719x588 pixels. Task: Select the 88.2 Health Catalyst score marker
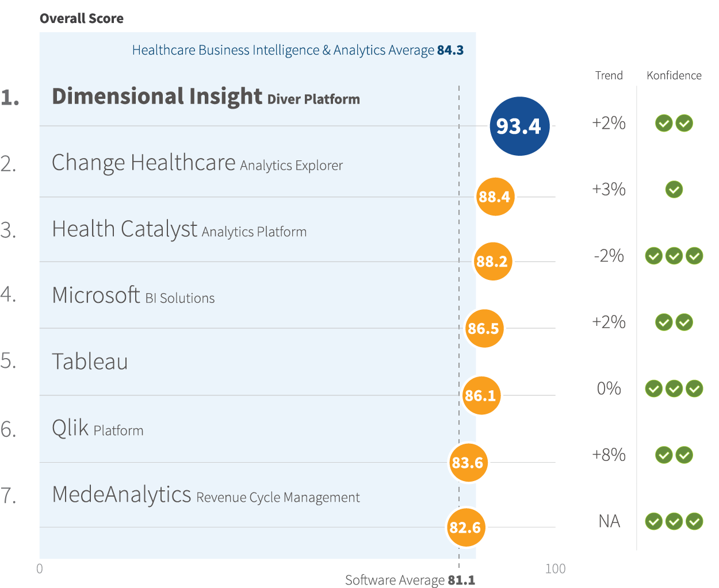click(492, 262)
